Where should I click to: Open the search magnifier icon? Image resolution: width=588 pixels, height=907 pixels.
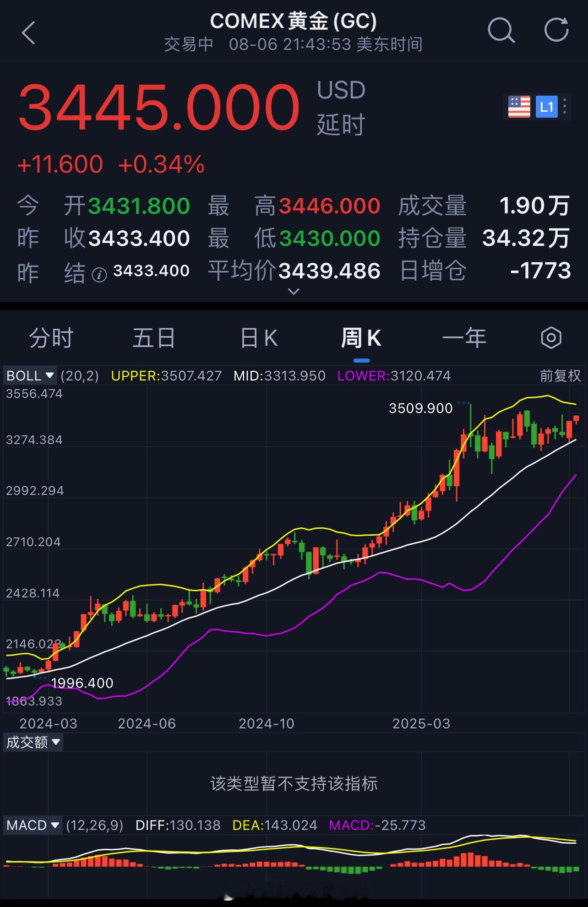pyautogui.click(x=501, y=31)
